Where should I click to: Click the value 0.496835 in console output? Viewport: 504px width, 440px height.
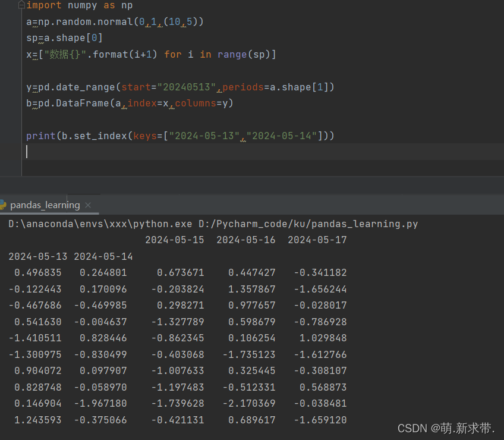(38, 272)
